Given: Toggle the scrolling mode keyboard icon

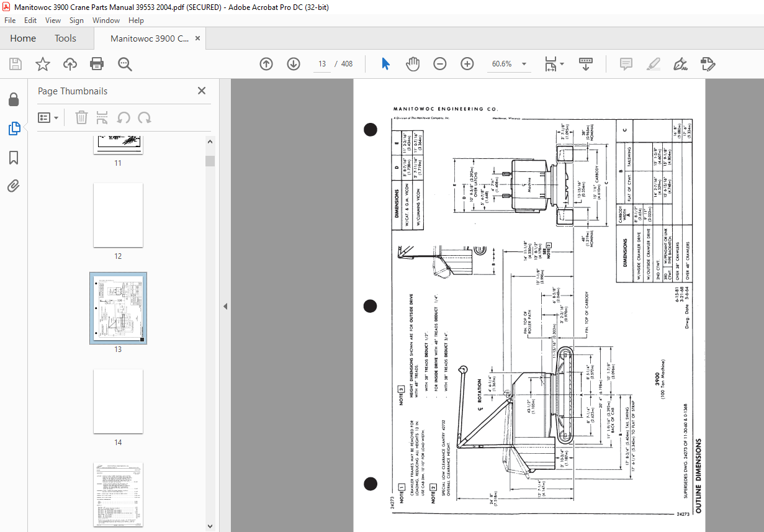Looking at the screenshot, I should pyautogui.click(x=586, y=64).
